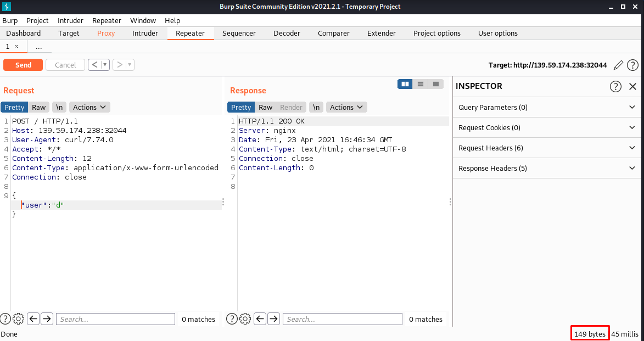Expand Response Headers (5) section

point(547,169)
